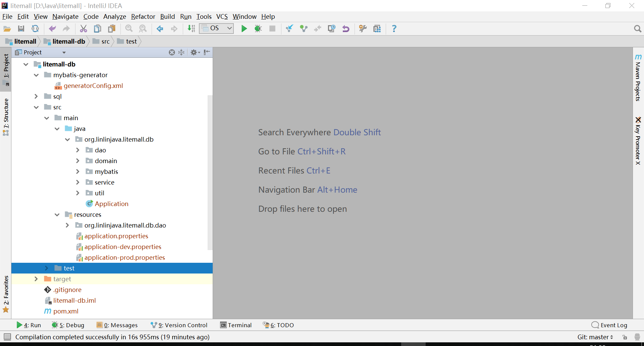Viewport: 644px width, 346px height.
Task: Click the Find magnifier icon in toolbar
Action: click(129, 29)
